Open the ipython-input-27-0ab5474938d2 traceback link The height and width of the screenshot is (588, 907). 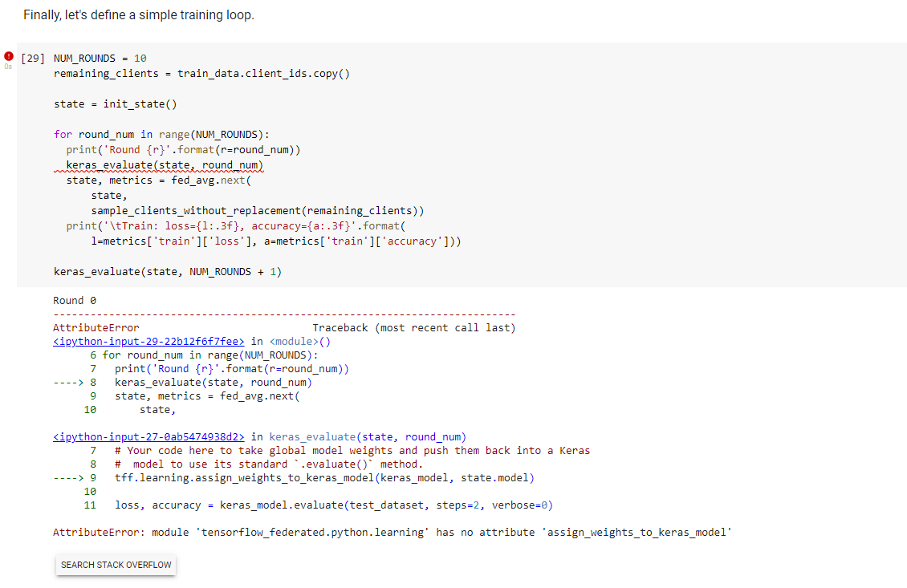pos(148,437)
